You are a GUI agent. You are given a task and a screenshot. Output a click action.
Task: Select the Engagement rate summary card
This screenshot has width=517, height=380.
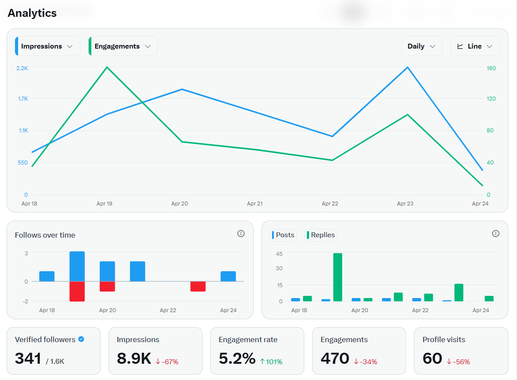click(257, 351)
